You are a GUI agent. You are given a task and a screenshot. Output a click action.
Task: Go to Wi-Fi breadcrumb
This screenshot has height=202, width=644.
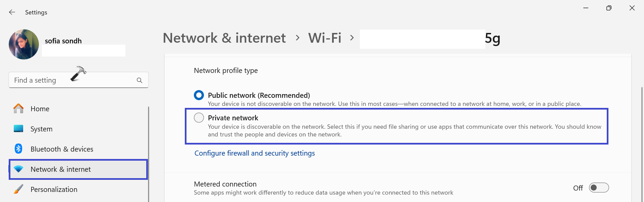coord(325,38)
